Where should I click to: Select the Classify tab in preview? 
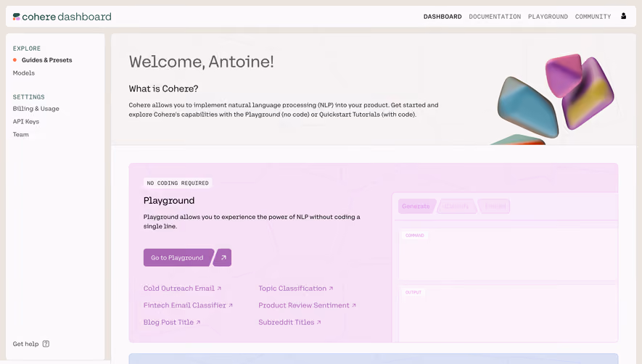[x=456, y=207]
